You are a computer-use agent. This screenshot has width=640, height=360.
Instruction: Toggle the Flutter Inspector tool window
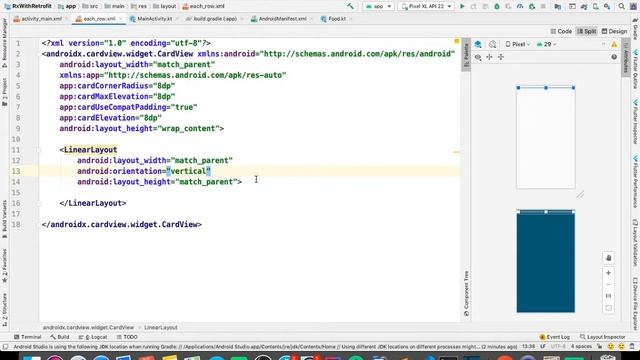[636, 122]
